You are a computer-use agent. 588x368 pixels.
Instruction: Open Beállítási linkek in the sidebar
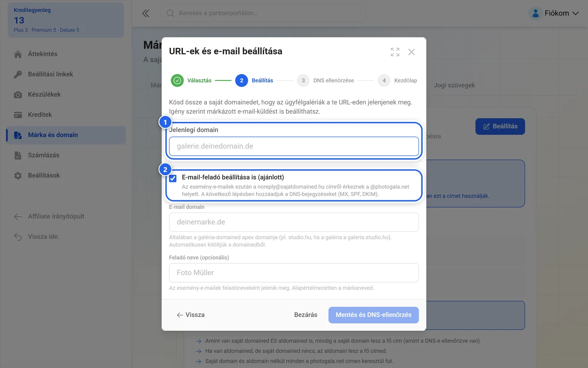[66, 74]
